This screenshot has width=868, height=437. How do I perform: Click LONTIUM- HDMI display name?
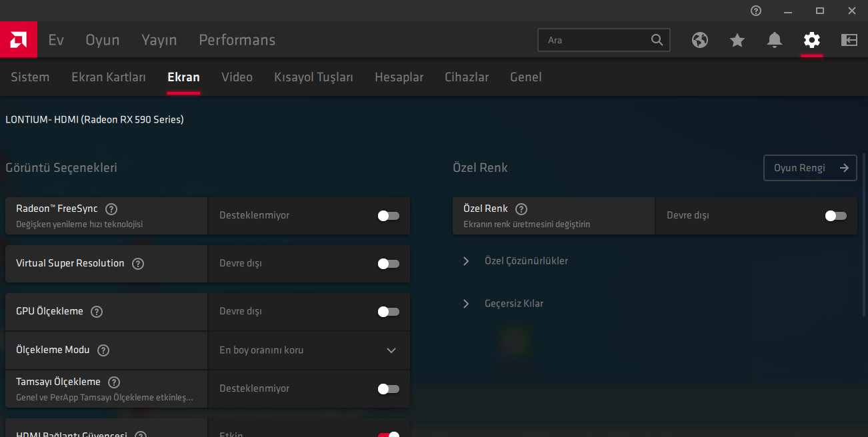coord(95,120)
